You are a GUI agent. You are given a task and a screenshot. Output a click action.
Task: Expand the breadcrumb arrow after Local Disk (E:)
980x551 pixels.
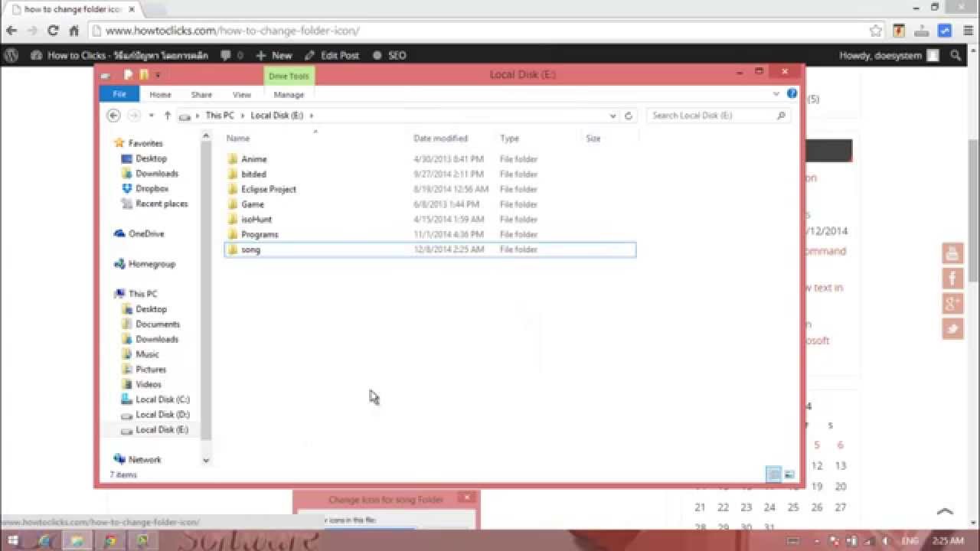pyautogui.click(x=312, y=116)
